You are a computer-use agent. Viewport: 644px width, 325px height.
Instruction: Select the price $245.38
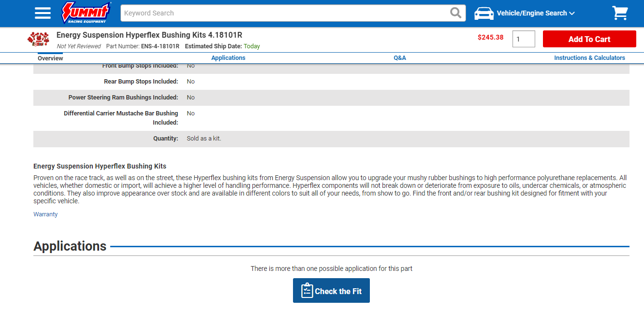490,37
